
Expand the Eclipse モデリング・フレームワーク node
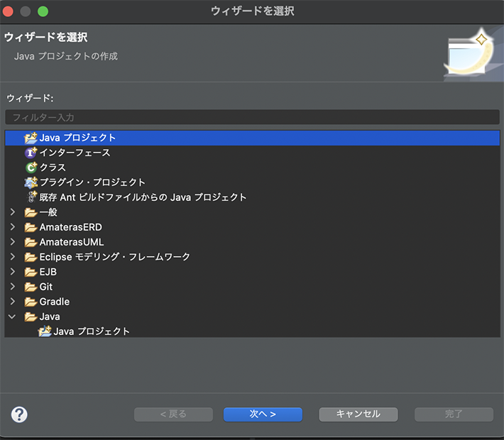click(13, 256)
